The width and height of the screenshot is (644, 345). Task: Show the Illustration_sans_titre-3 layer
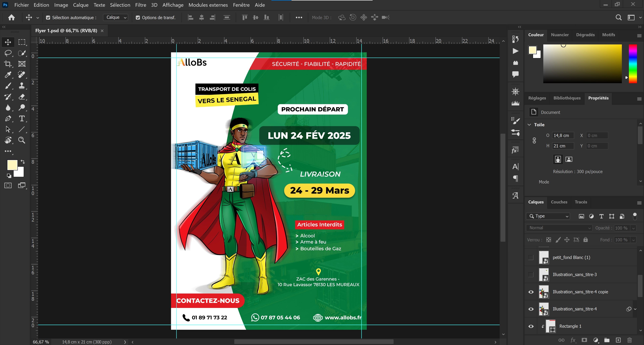click(x=531, y=275)
